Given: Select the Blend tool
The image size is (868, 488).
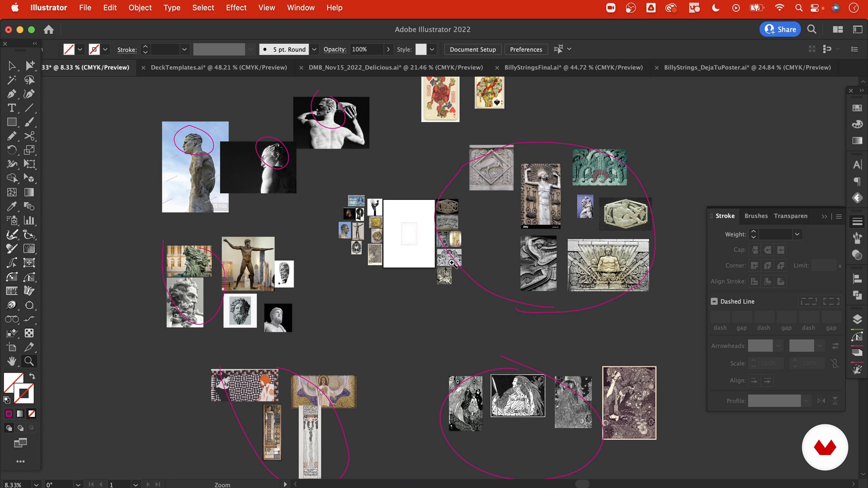Looking at the screenshot, I should tap(29, 206).
